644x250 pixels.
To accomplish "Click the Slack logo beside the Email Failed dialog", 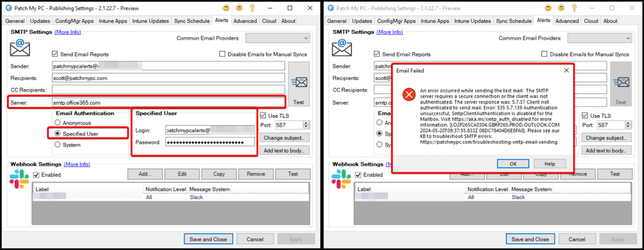I will (x=341, y=179).
